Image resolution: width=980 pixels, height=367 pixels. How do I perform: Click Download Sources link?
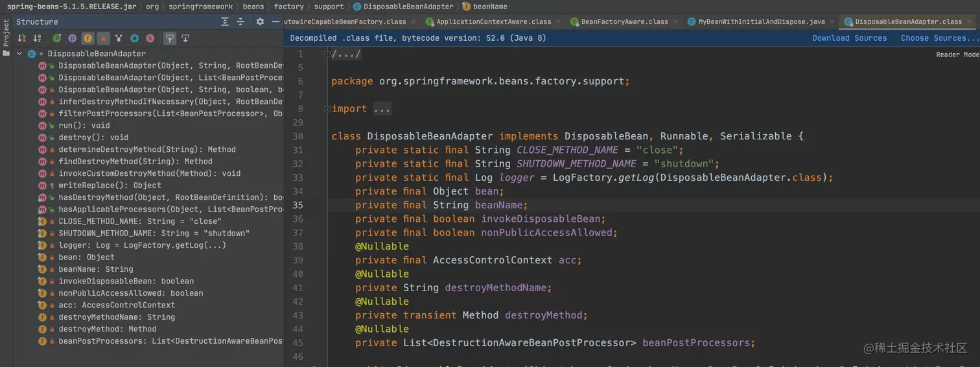pyautogui.click(x=850, y=38)
